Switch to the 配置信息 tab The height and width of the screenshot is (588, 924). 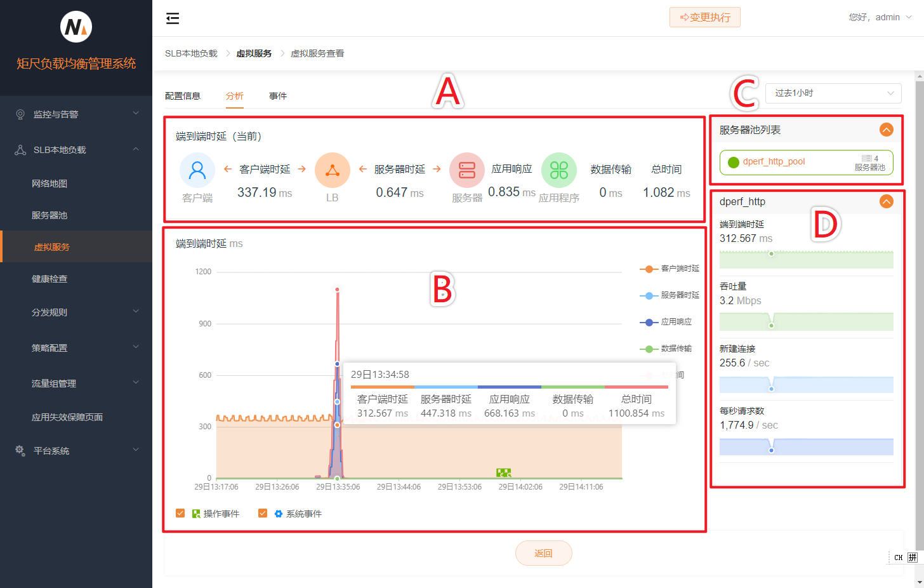coord(183,96)
